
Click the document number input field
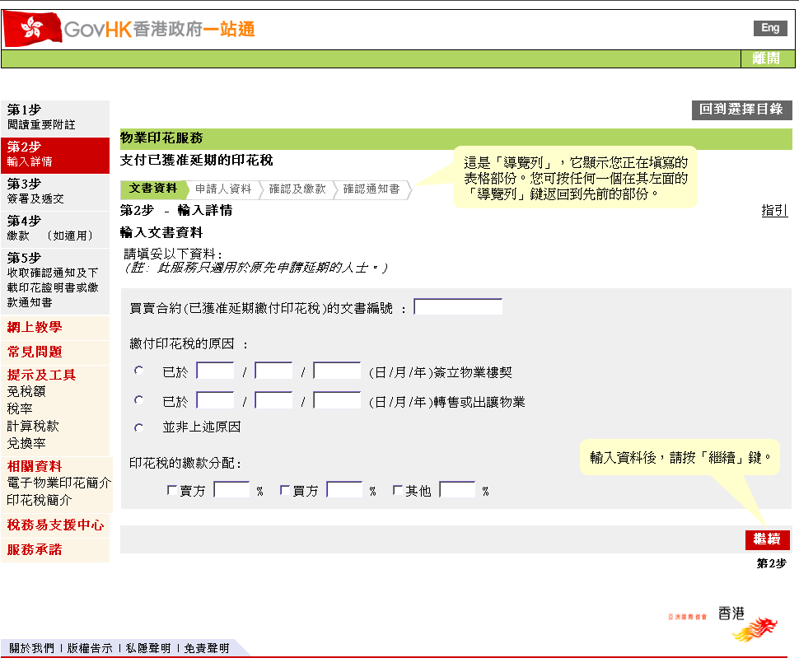point(457,306)
